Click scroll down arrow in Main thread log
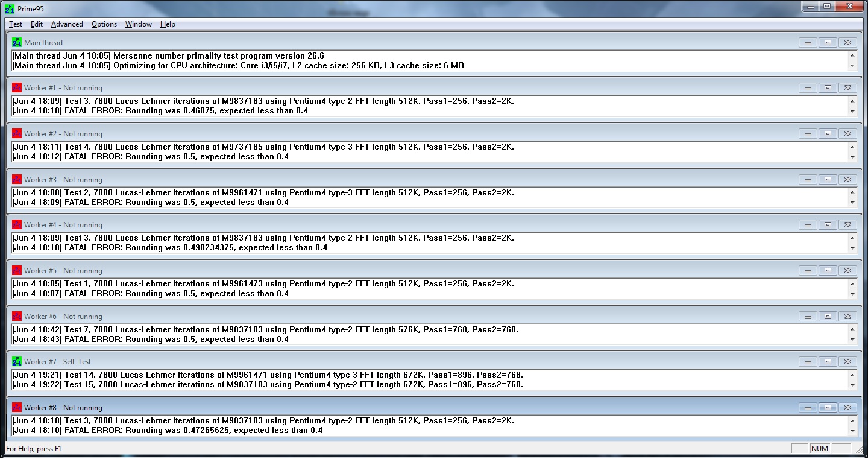The image size is (868, 459). (852, 65)
